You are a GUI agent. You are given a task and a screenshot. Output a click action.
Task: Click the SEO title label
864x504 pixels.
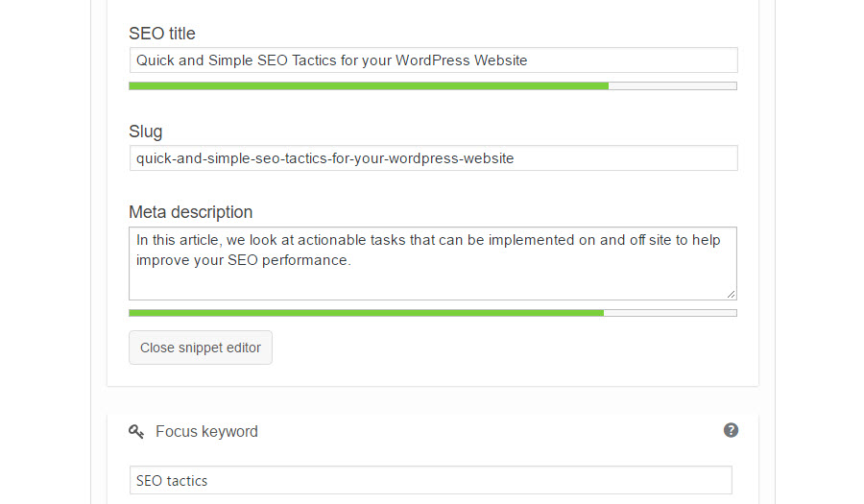pos(162,34)
